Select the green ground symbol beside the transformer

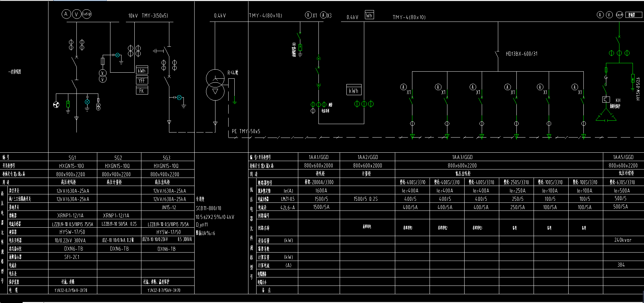234,102
